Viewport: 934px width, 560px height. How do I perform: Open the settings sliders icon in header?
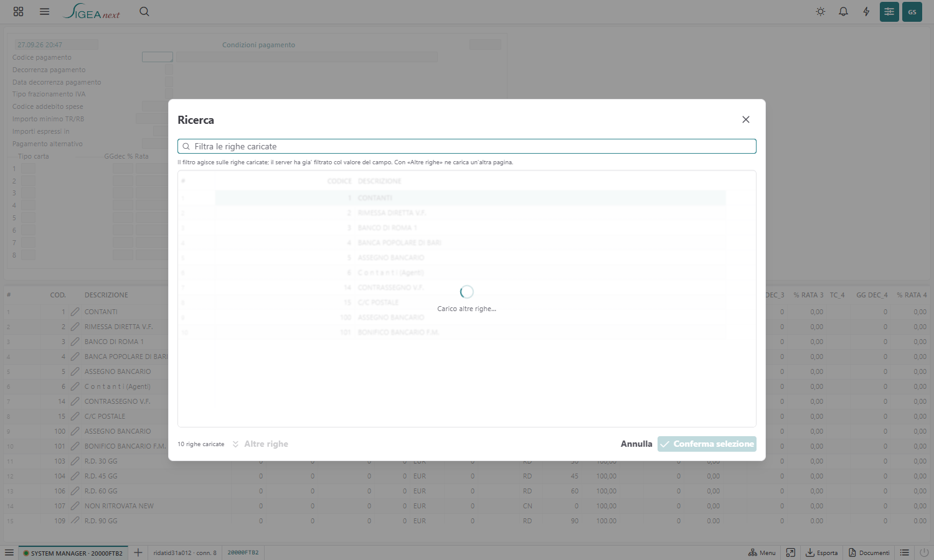pyautogui.click(x=889, y=12)
